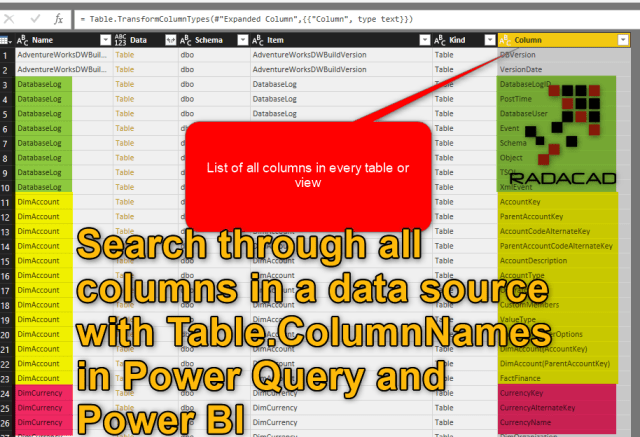Screen dimensions: 640x437
Task: Click the DimCurrency Item cell in row 25
Action: [x=341, y=408]
